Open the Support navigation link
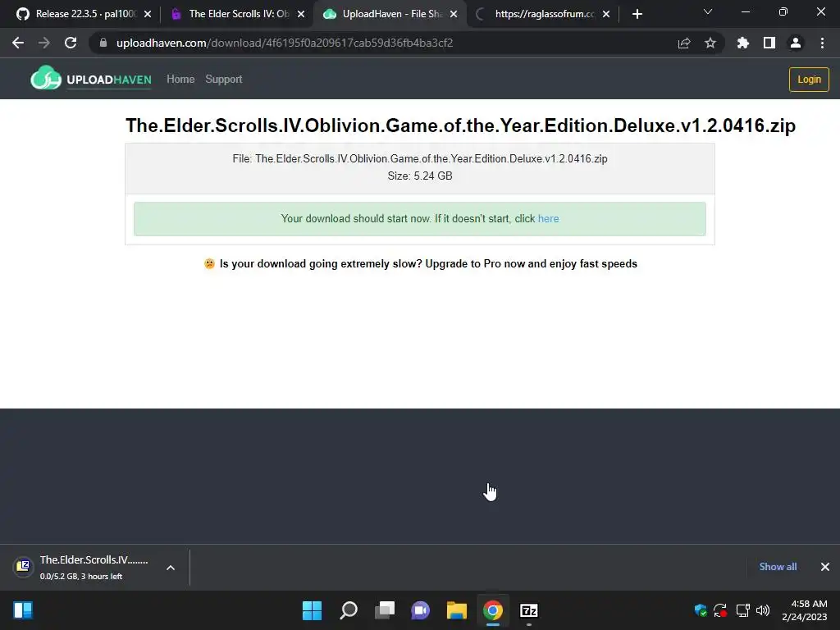Screen dimensions: 840x630 [x=223, y=80]
